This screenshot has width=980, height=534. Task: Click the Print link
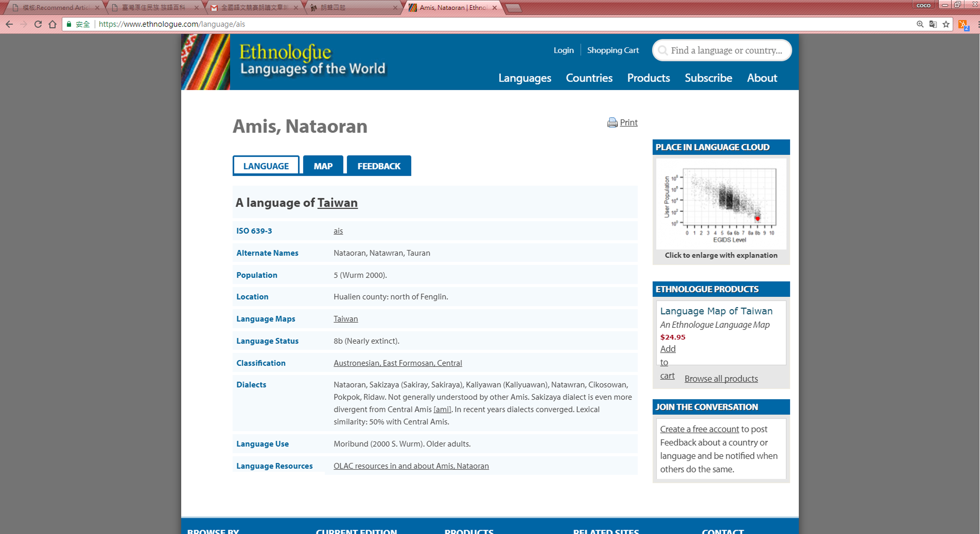[x=629, y=122]
